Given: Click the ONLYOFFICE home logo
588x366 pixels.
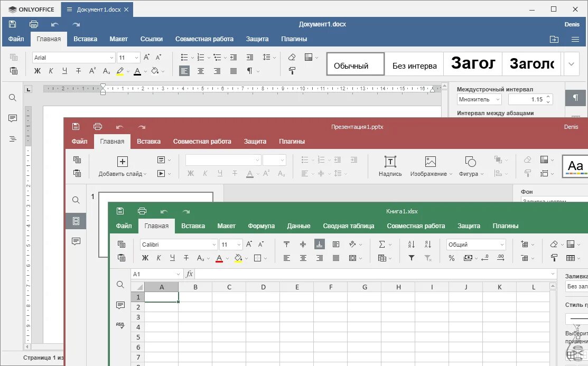Looking at the screenshot, I should (x=31, y=10).
